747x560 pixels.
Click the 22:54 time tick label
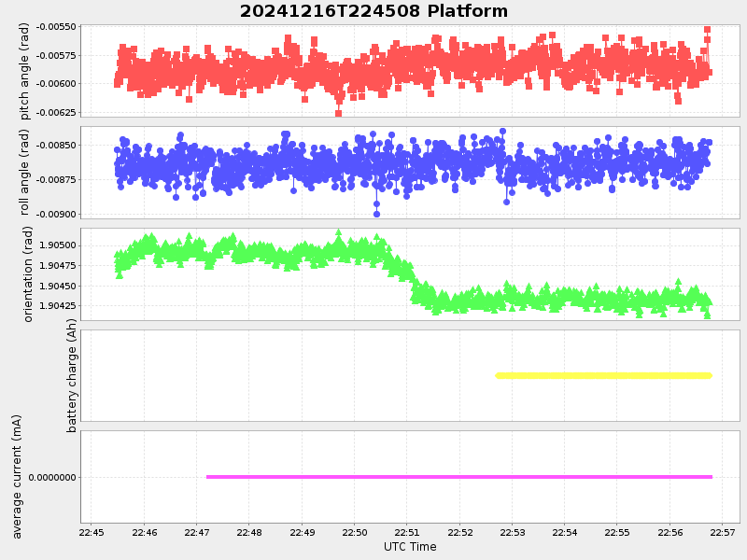pyautogui.click(x=565, y=532)
